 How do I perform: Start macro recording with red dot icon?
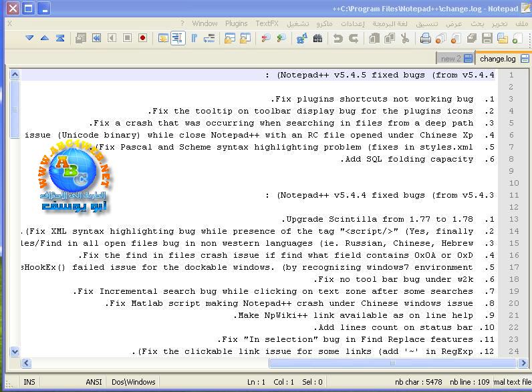coord(143,38)
